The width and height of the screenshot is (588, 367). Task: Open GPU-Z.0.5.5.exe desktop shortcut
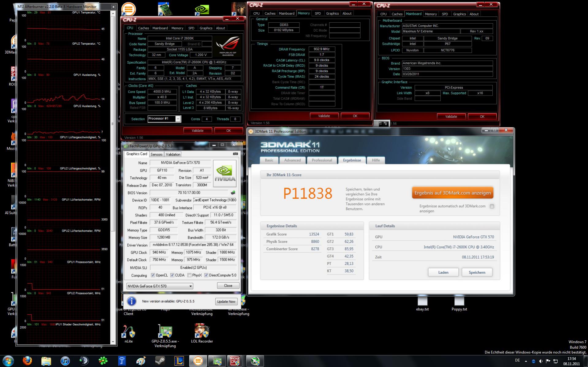click(x=165, y=335)
